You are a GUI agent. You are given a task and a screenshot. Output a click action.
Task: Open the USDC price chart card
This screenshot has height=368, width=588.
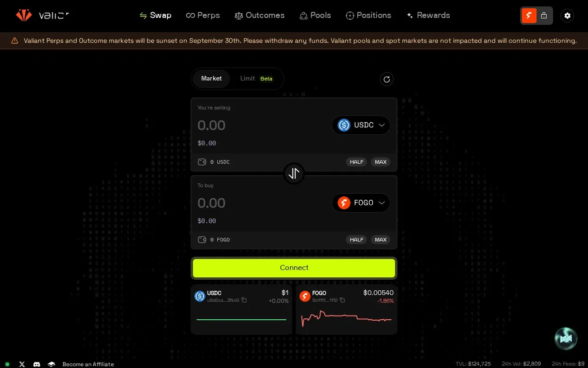pyautogui.click(x=242, y=309)
